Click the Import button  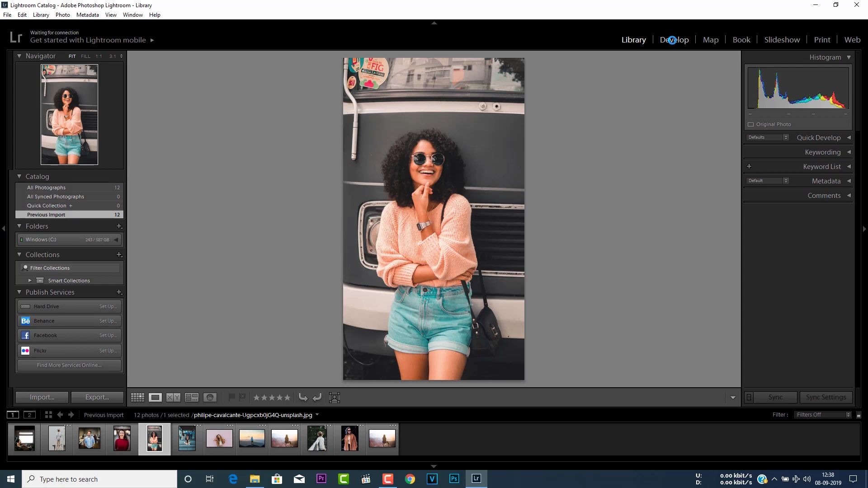(42, 397)
